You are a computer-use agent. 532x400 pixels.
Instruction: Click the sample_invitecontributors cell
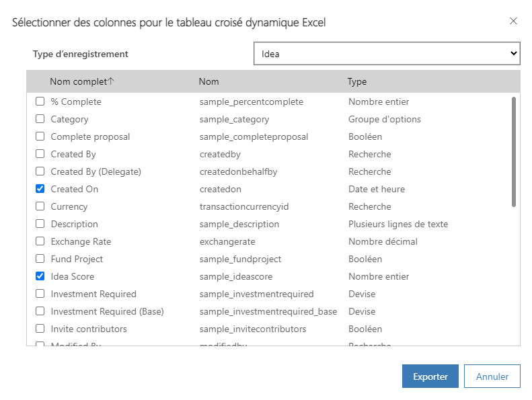tap(253, 329)
